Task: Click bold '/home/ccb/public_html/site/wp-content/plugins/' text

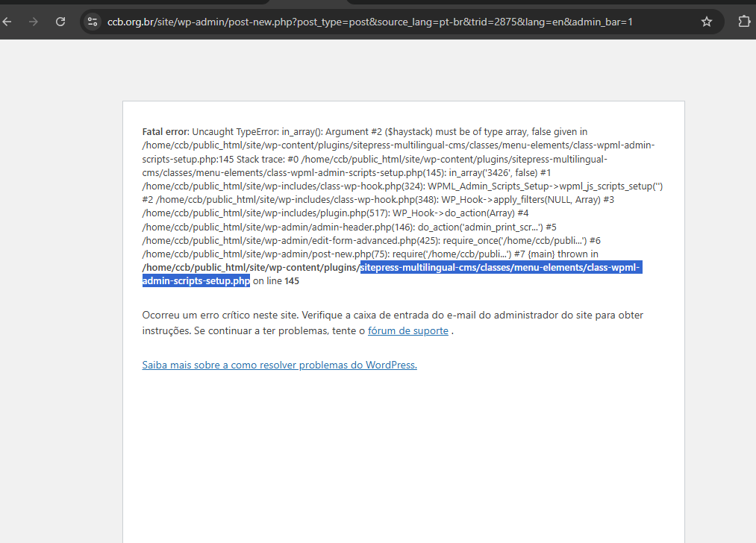Action: click(252, 268)
